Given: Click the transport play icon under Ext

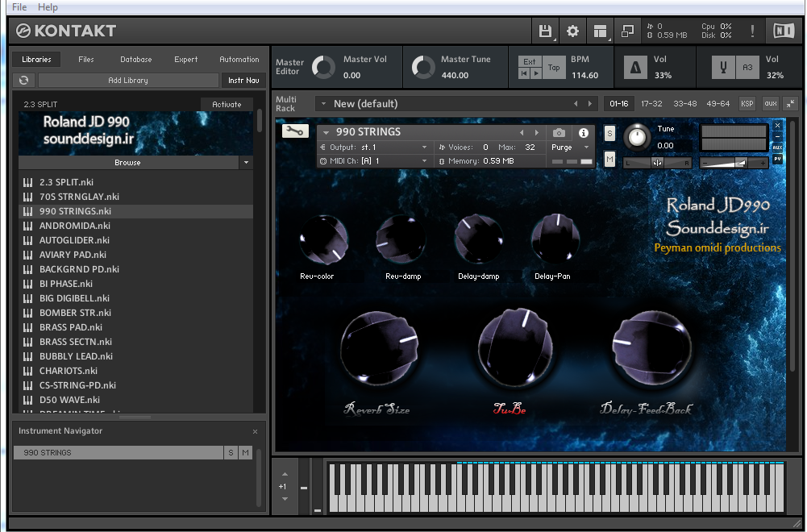Looking at the screenshot, I should click(536, 73).
